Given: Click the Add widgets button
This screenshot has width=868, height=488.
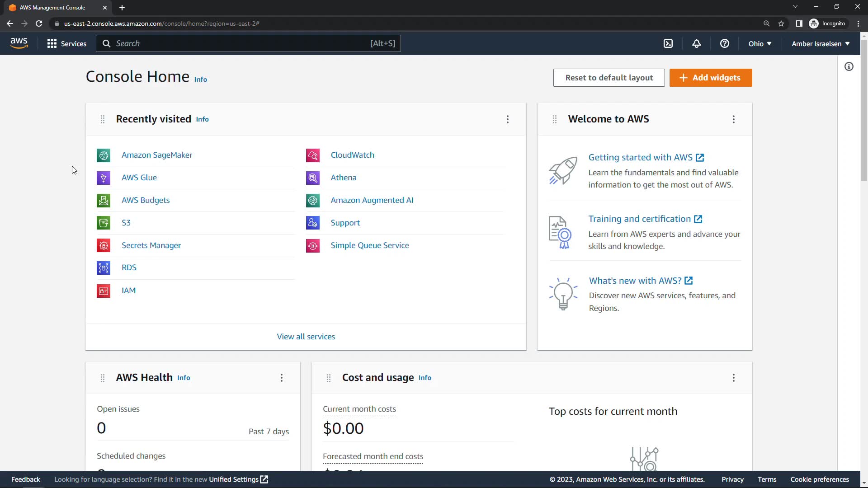Looking at the screenshot, I should click(711, 78).
